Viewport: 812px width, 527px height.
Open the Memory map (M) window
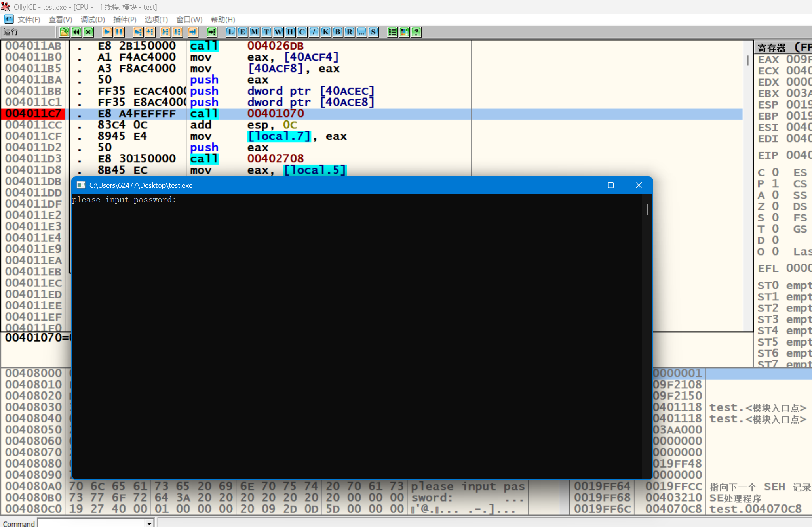click(255, 32)
